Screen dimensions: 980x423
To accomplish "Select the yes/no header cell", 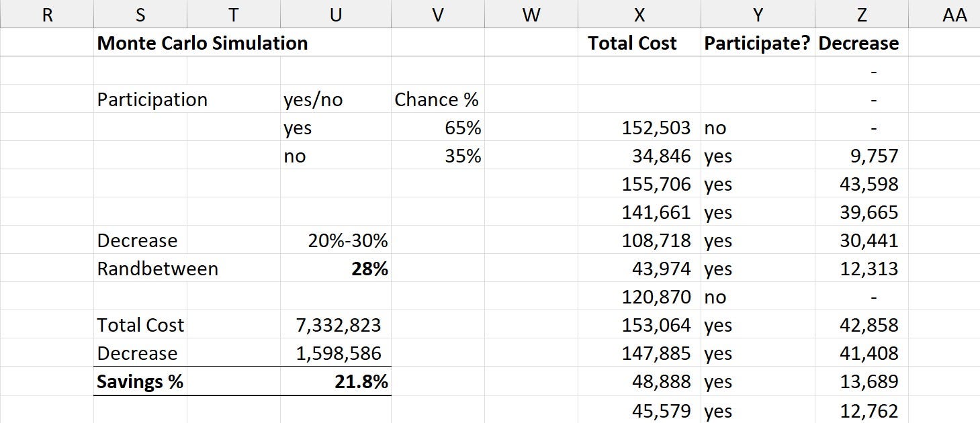I will [336, 99].
